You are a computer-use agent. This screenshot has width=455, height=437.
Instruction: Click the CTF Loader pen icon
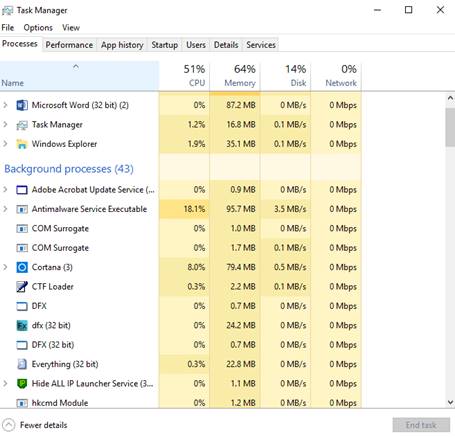click(22, 287)
